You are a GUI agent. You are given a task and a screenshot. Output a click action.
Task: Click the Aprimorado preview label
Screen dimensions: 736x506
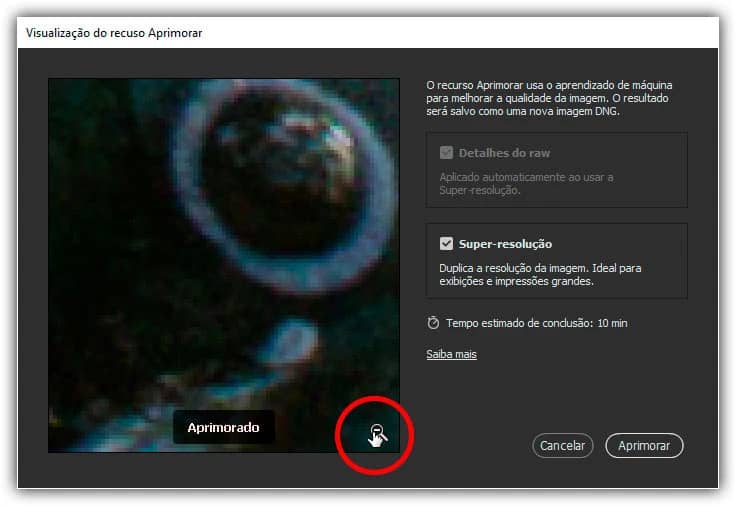click(x=223, y=427)
